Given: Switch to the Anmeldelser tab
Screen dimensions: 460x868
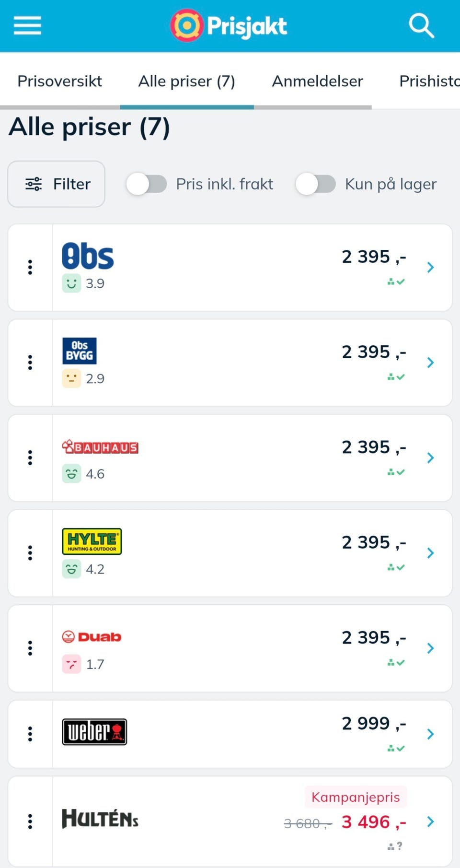Looking at the screenshot, I should (x=318, y=81).
